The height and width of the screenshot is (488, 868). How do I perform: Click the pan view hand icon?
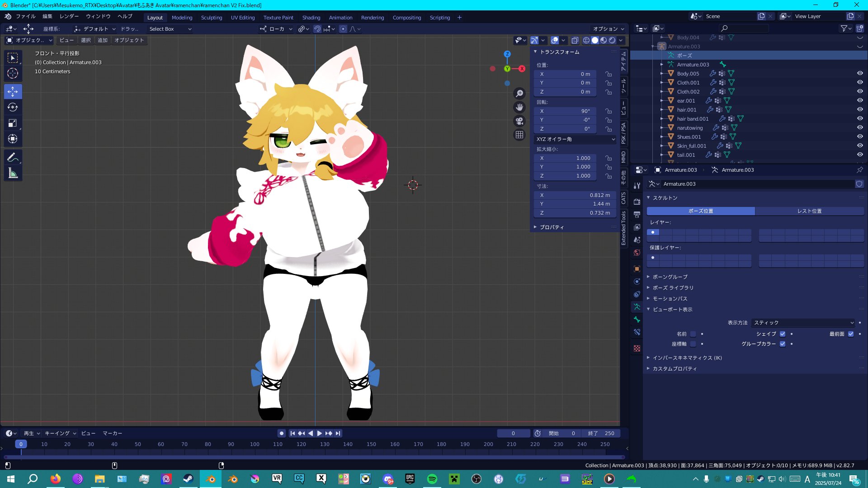[519, 107]
